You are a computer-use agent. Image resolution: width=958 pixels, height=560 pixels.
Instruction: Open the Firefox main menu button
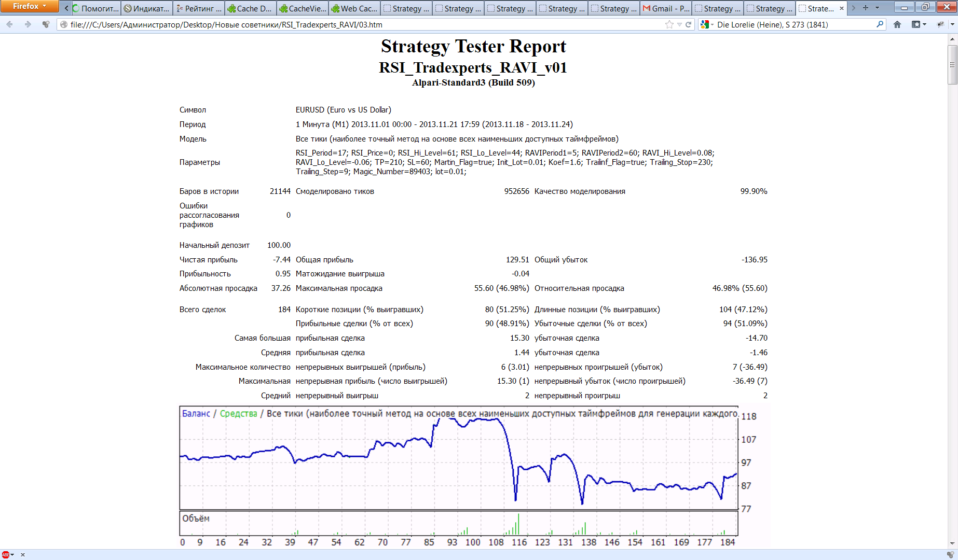tap(30, 6)
